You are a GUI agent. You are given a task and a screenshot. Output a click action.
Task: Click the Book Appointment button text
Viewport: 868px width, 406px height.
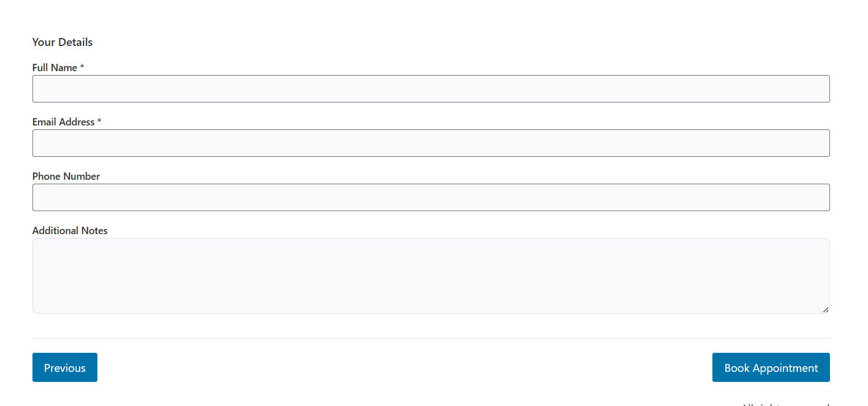pyautogui.click(x=771, y=367)
